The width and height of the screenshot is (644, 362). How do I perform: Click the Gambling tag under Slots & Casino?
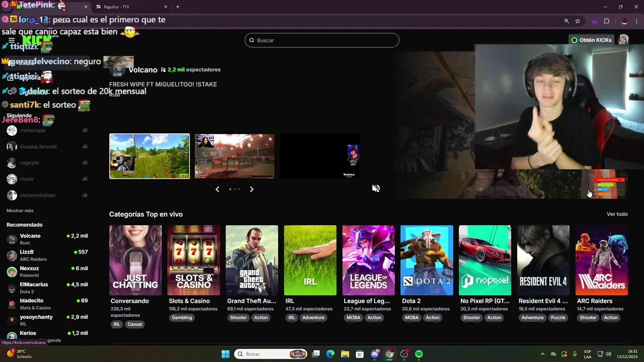(182, 318)
